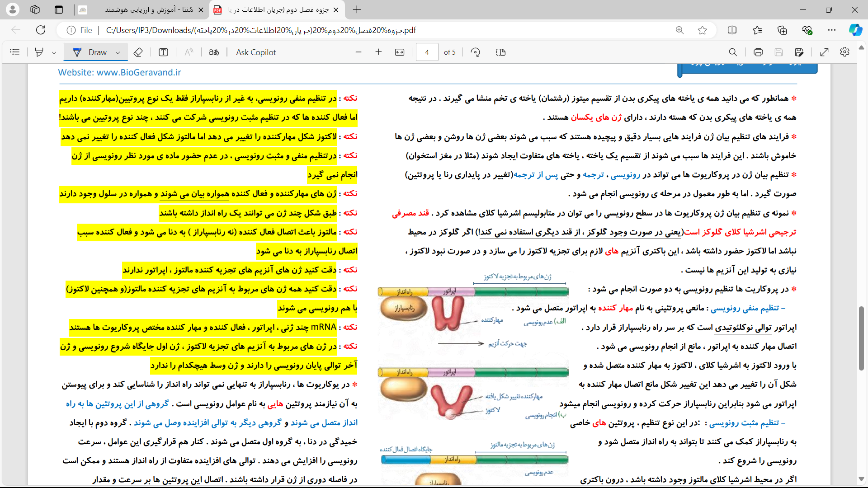Close the جزوه فصل دوم PDF tab
Image resolution: width=868 pixels, height=488 pixels.
click(336, 9)
